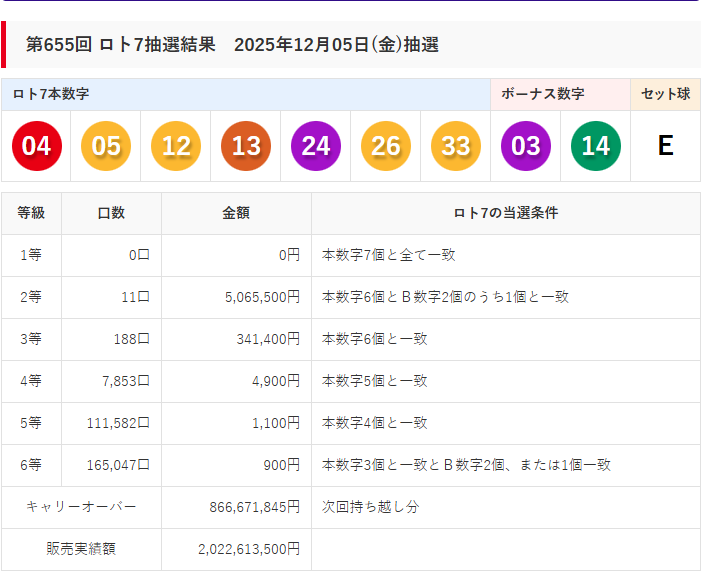Click the ボーナス数字 header label
Image resolution: width=706 pixels, height=571 pixels.
point(542,94)
